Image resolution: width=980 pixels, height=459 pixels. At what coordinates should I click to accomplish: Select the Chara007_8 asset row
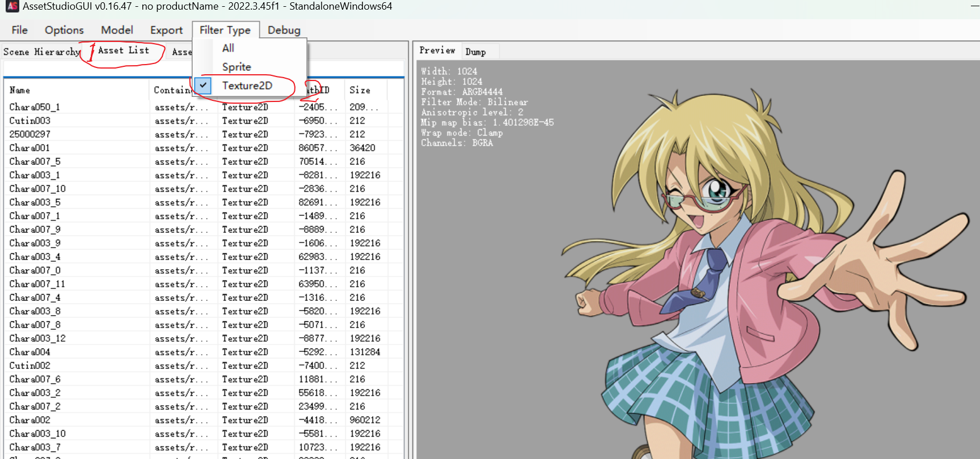point(204,325)
